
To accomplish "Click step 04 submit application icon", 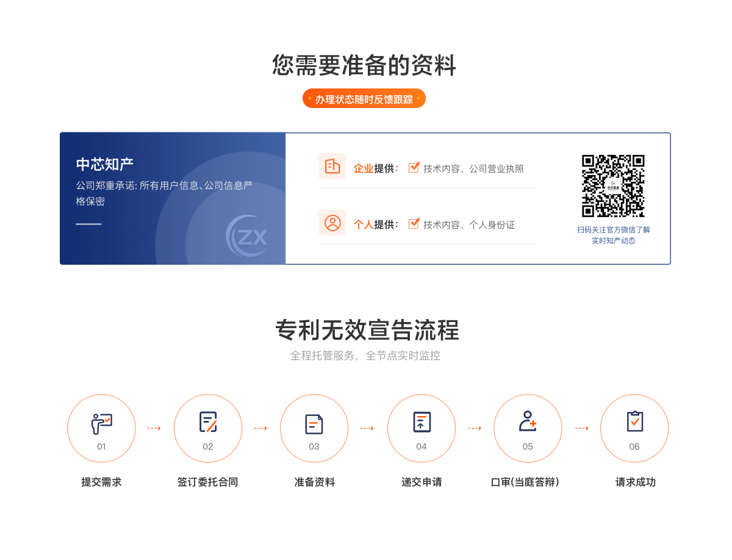I will point(422,423).
